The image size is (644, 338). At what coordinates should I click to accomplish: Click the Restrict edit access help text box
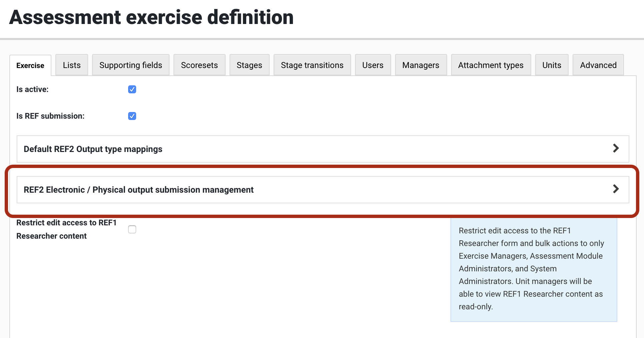(x=534, y=268)
